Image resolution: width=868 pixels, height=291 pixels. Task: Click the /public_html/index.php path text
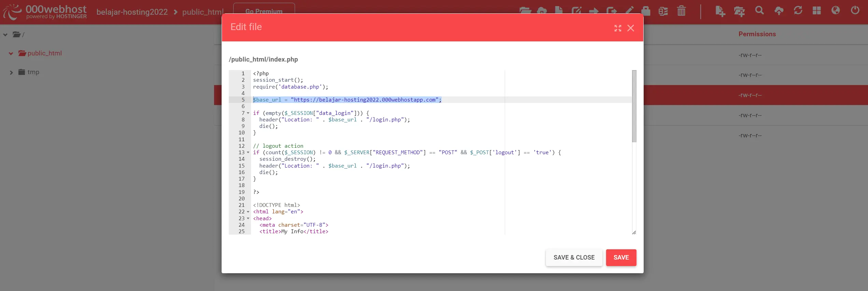click(263, 59)
